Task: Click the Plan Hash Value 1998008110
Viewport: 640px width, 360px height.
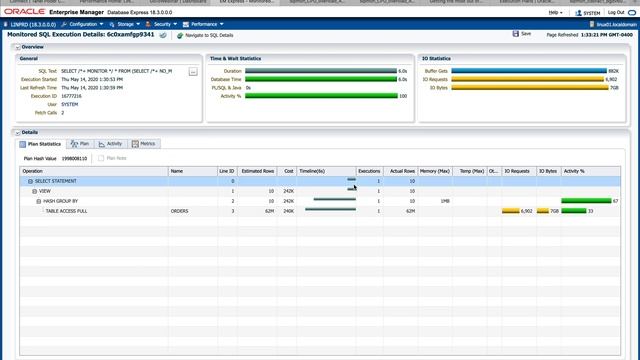Action: (x=74, y=158)
